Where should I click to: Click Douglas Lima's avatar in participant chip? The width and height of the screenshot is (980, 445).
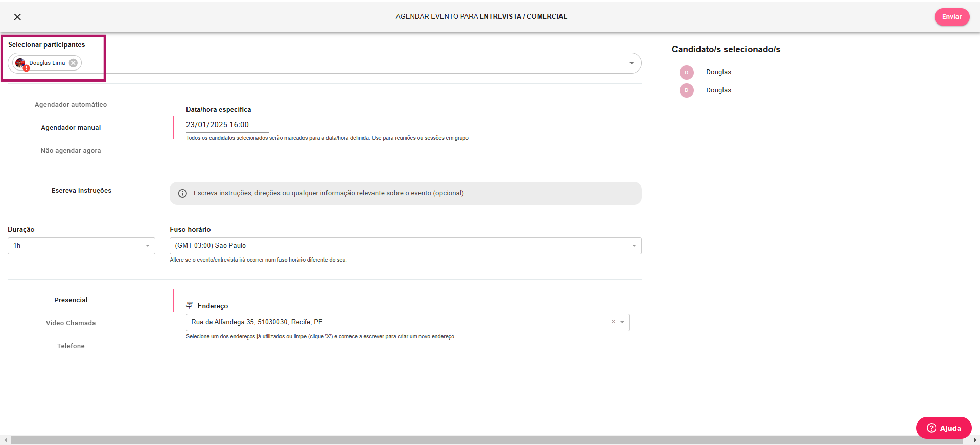coord(20,63)
